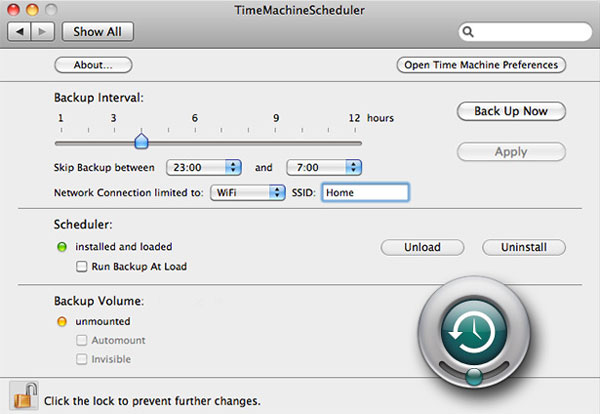Image resolution: width=600 pixels, height=414 pixels.
Task: Click the orange unmounted status indicator
Action: pos(62,321)
